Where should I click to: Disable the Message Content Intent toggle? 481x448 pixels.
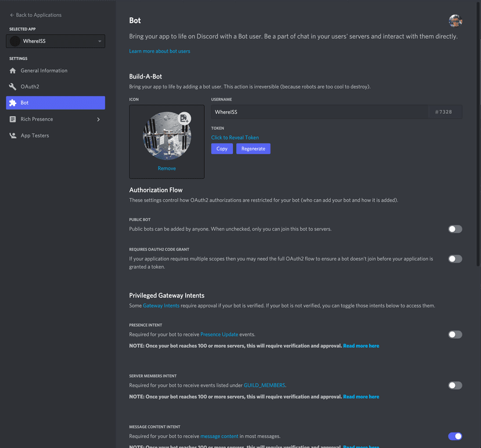(455, 436)
